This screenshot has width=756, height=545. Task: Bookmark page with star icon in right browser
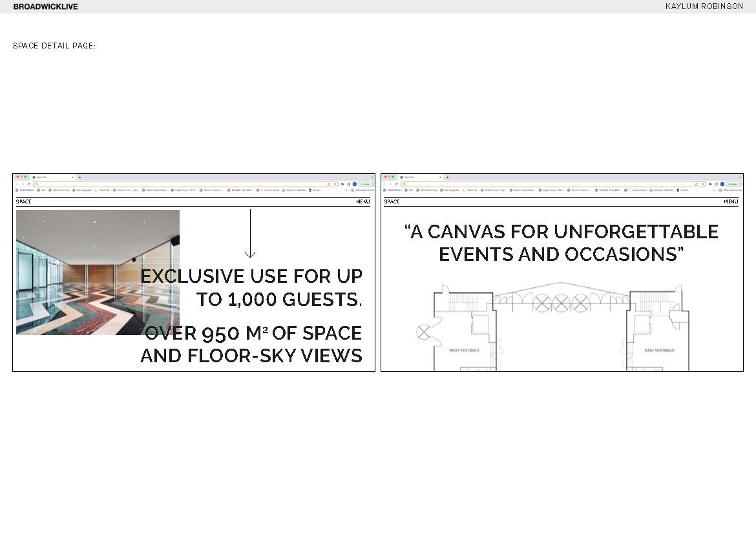[x=704, y=184]
